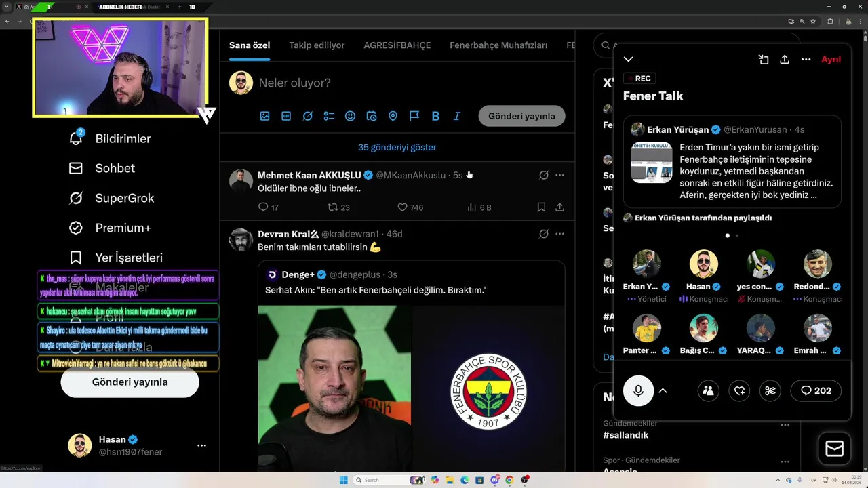Viewport: 868px width, 488px height.
Task: Open Sohbet envelope in sidebar
Action: click(x=76, y=168)
